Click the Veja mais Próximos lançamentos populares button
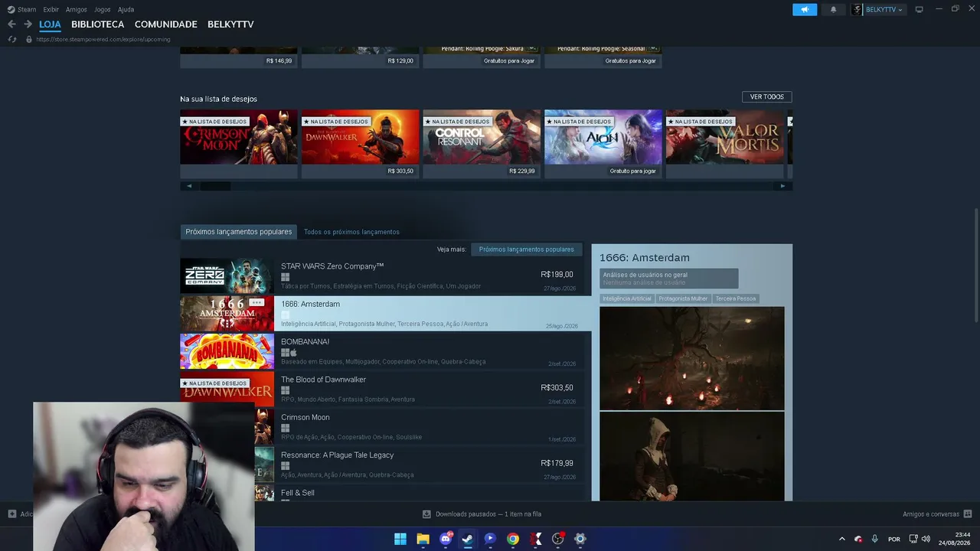 (x=526, y=249)
